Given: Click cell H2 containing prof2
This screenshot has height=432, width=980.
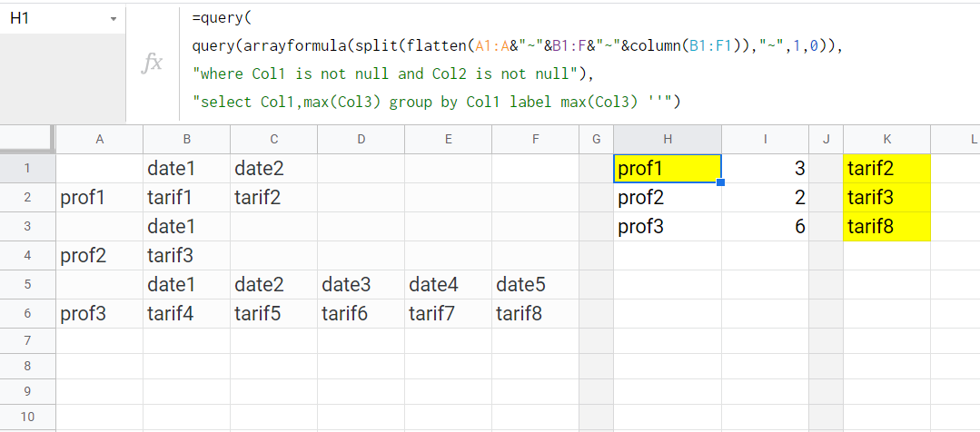Looking at the screenshot, I should (668, 198).
